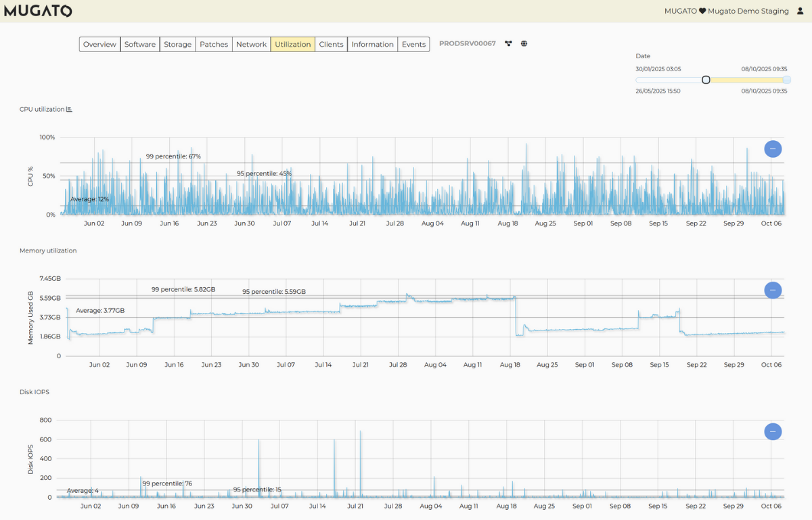The width and height of the screenshot is (812, 520).
Task: Select the Patches tab
Action: pyautogui.click(x=214, y=45)
